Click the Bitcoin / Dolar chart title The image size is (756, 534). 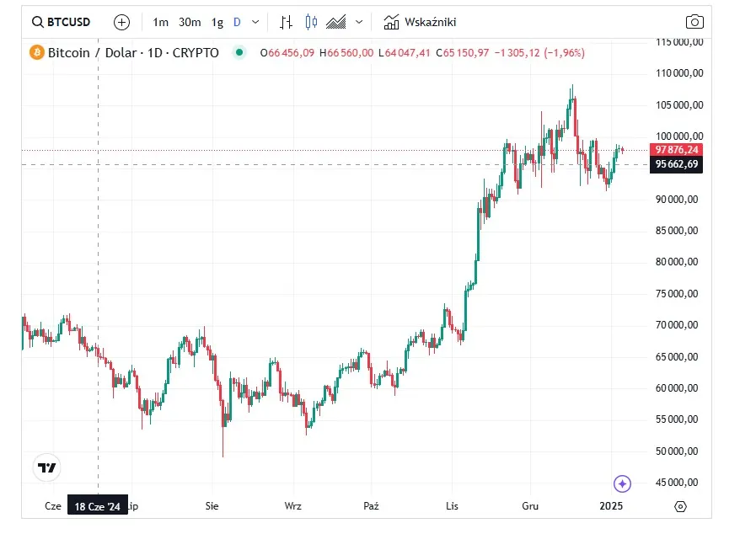coord(133,53)
